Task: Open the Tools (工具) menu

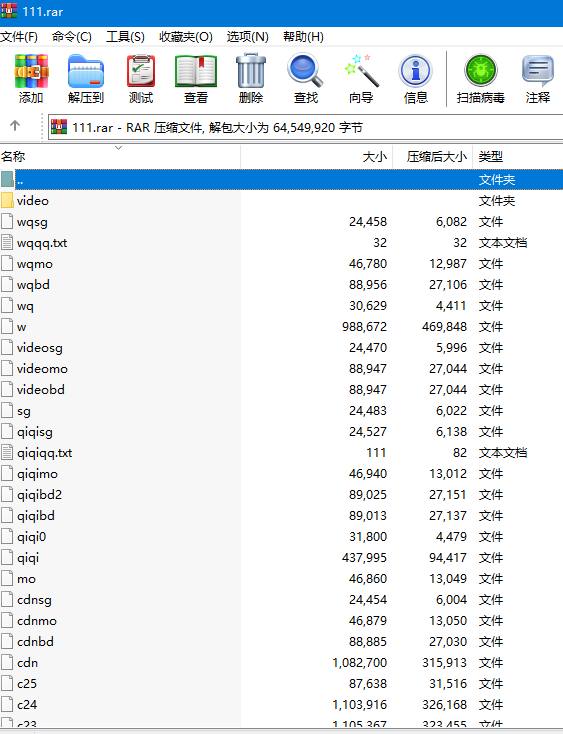Action: (x=125, y=37)
